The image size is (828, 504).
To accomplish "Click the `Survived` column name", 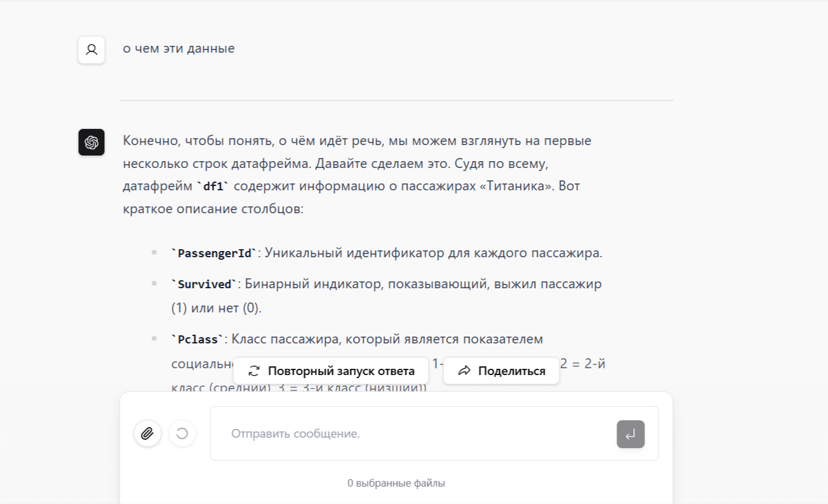I will 204,285.
